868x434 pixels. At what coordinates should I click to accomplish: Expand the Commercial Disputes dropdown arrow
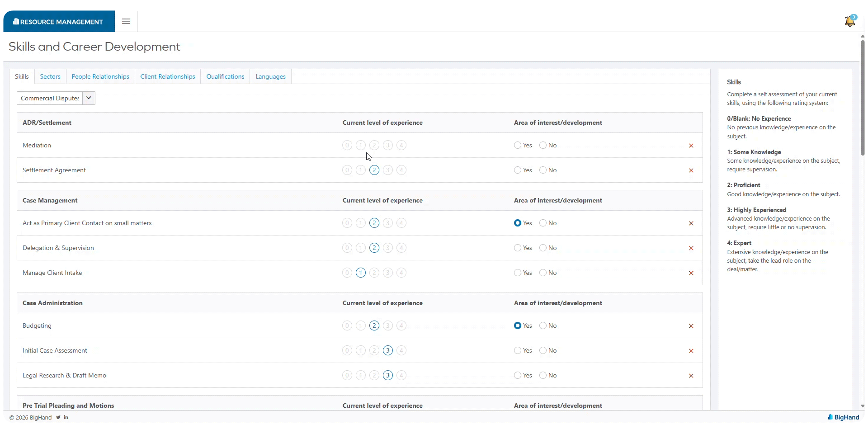[x=89, y=98]
